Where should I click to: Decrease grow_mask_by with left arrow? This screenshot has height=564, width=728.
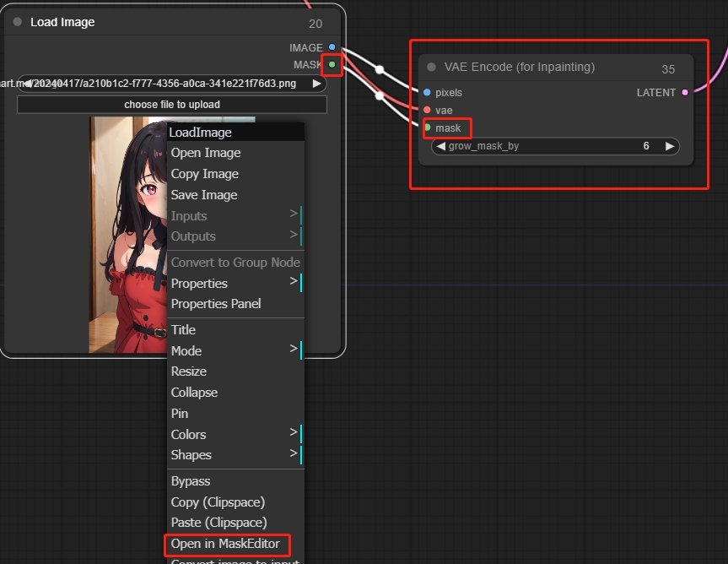pyautogui.click(x=440, y=146)
